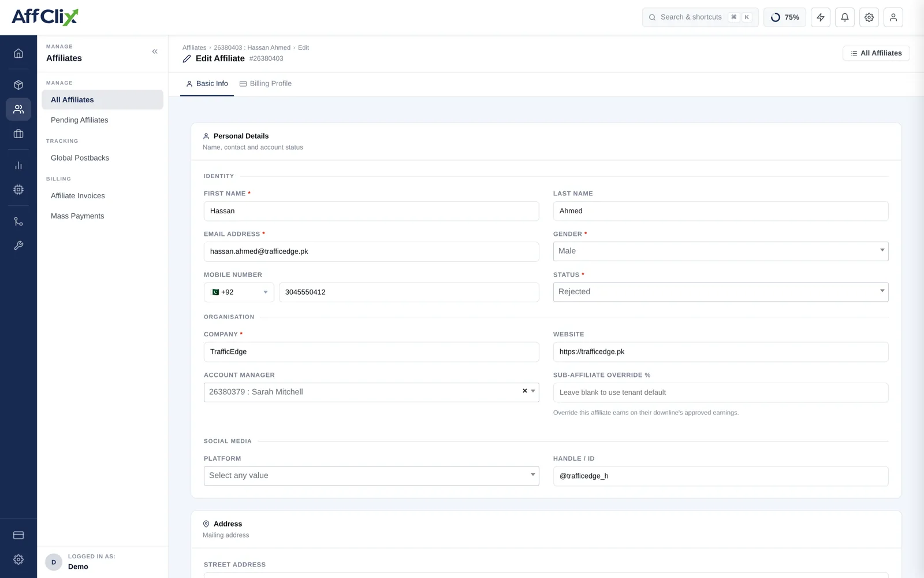Click the Email Address field
This screenshot has width=924, height=578.
point(371,251)
